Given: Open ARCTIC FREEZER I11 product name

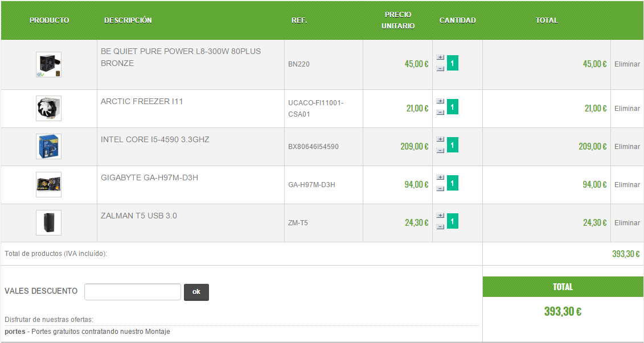Looking at the screenshot, I should (x=142, y=101).
